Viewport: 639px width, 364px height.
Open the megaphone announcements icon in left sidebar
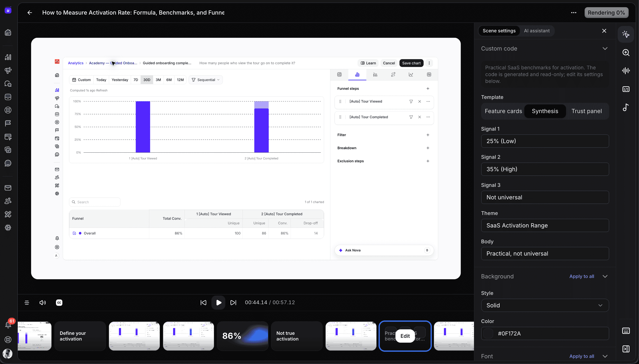[8, 70]
